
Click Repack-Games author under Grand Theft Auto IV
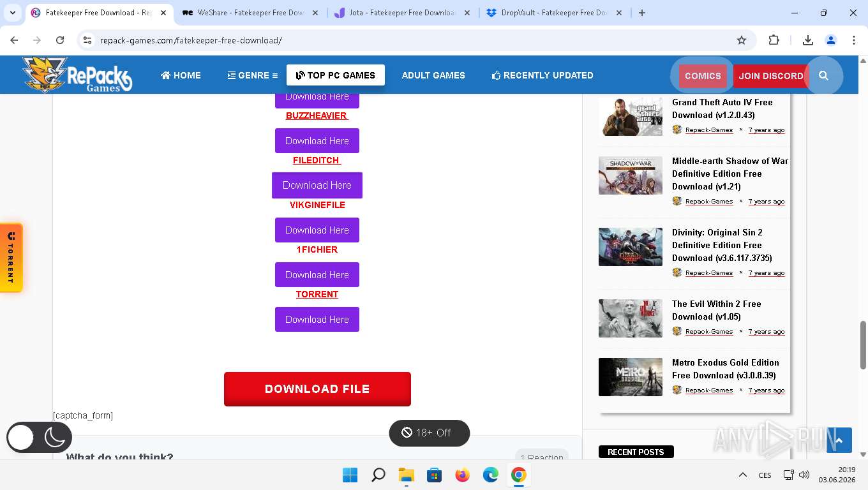[709, 130]
